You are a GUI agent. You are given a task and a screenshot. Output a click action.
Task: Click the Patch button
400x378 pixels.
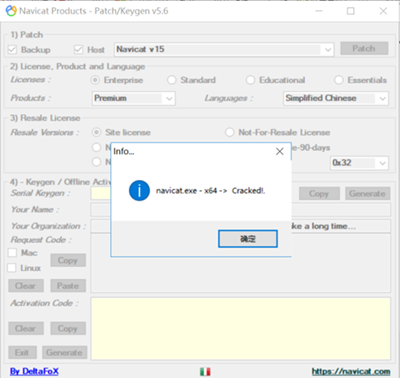[x=364, y=48]
